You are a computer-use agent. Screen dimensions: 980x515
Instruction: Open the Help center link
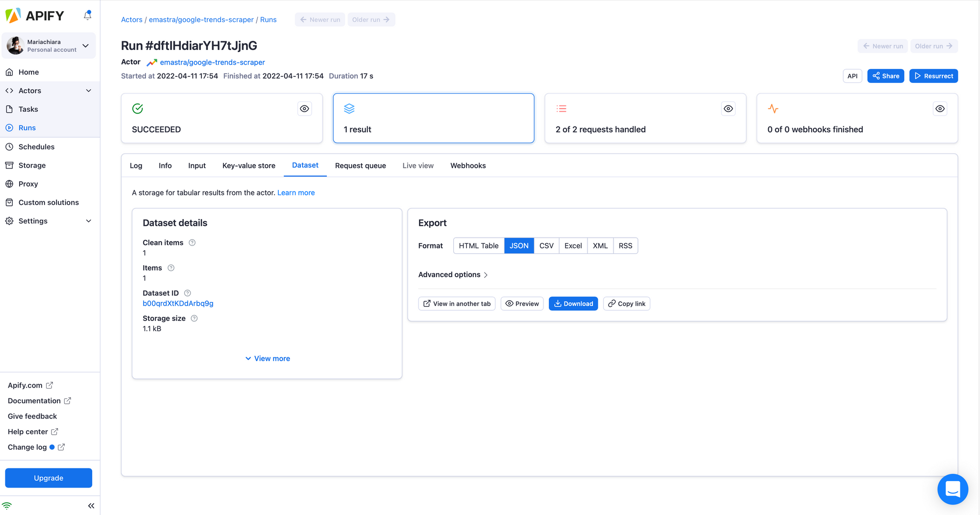point(33,432)
